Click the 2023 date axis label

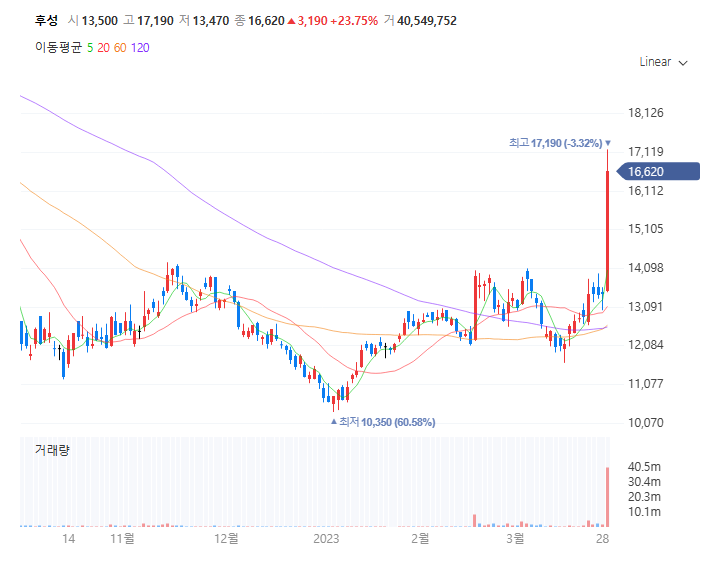coord(326,538)
